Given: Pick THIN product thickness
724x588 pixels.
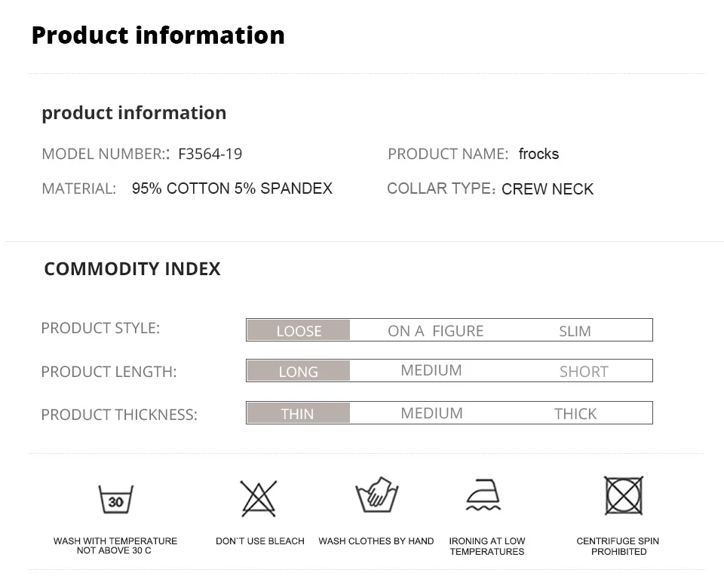Looking at the screenshot, I should (x=297, y=414).
